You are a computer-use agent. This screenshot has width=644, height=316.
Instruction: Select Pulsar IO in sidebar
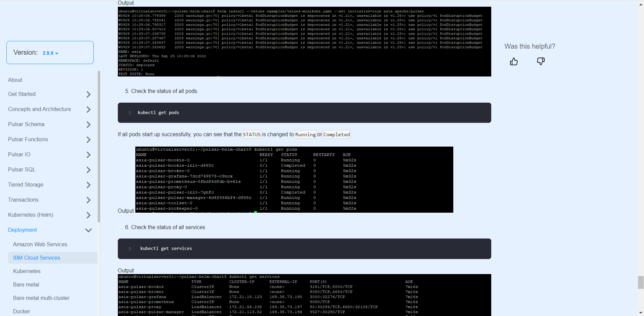(x=19, y=154)
